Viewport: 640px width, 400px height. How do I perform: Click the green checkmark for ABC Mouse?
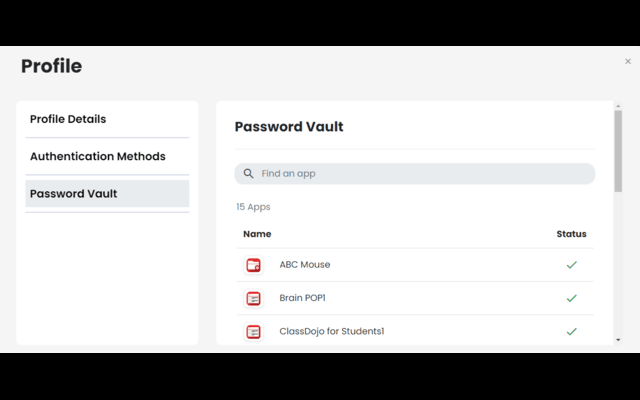click(571, 265)
